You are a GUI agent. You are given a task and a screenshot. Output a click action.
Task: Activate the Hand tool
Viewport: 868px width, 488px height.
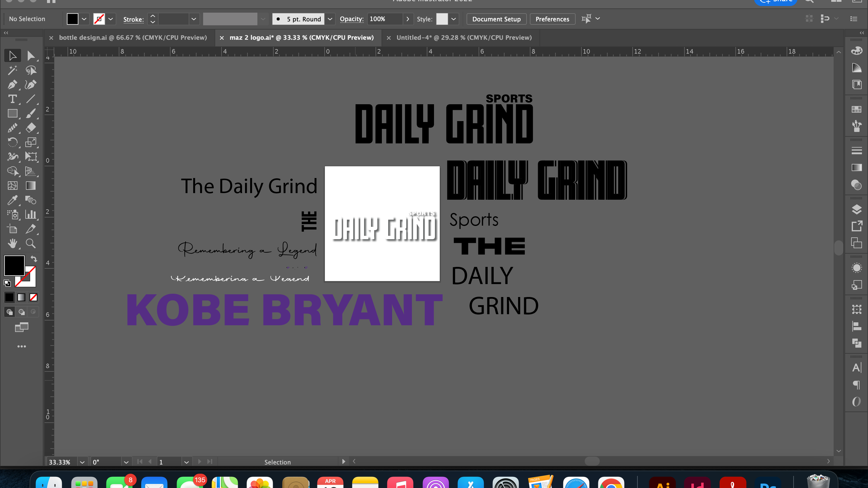coord(12,243)
